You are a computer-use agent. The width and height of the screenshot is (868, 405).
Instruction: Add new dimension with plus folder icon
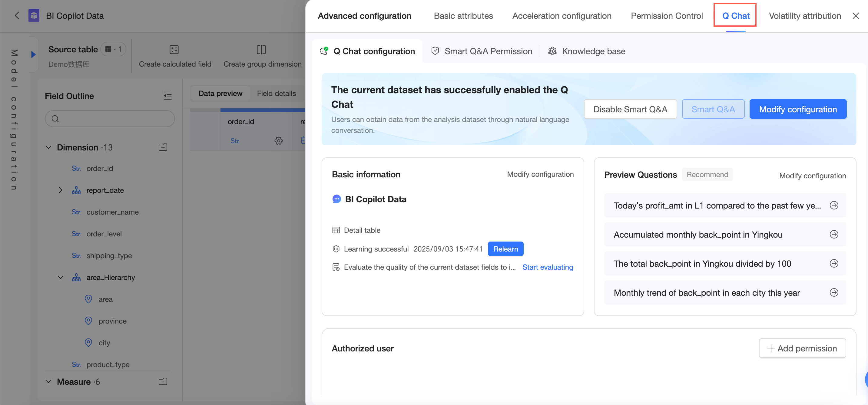(163, 147)
